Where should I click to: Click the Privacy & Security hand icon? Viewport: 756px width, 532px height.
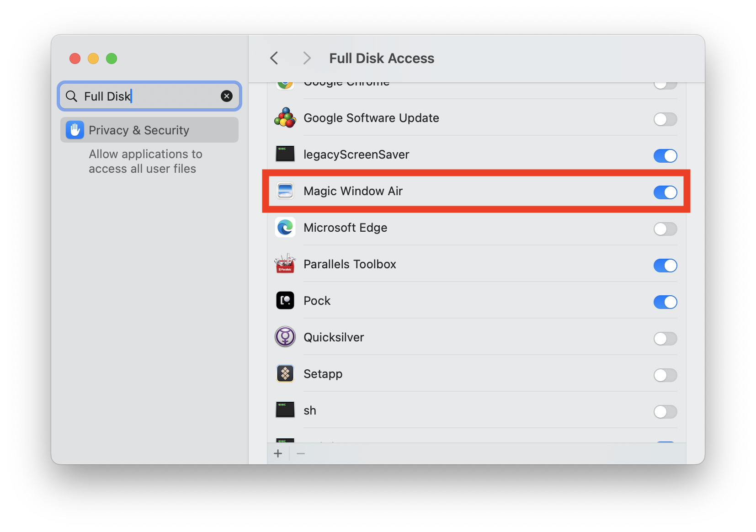(x=75, y=130)
